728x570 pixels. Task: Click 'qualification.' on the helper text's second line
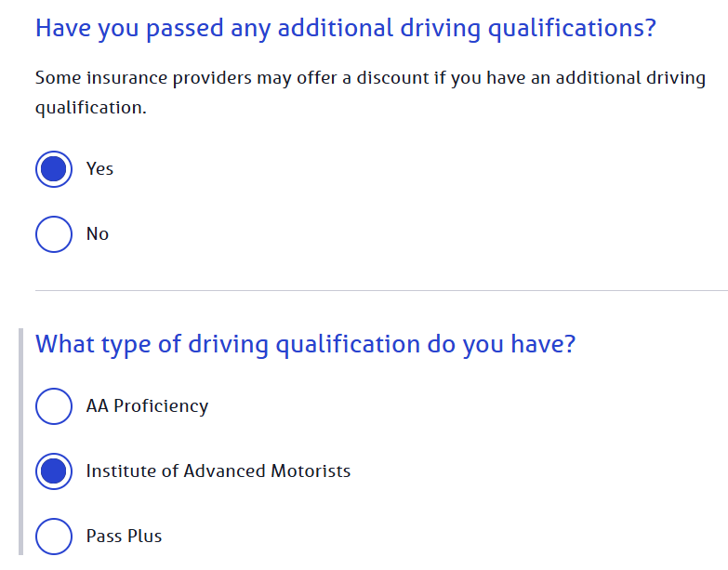click(x=91, y=108)
